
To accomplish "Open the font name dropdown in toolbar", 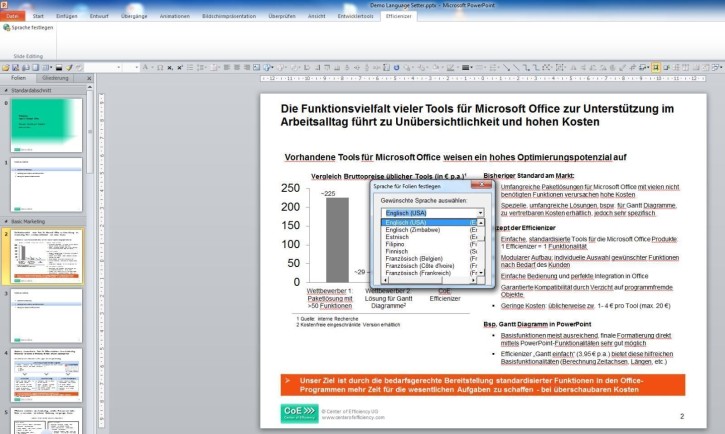I will (119, 67).
